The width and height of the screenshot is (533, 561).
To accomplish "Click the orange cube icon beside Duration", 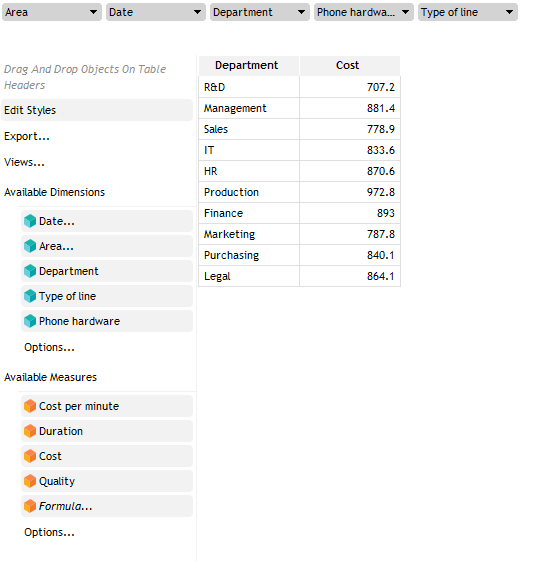I will (x=30, y=431).
